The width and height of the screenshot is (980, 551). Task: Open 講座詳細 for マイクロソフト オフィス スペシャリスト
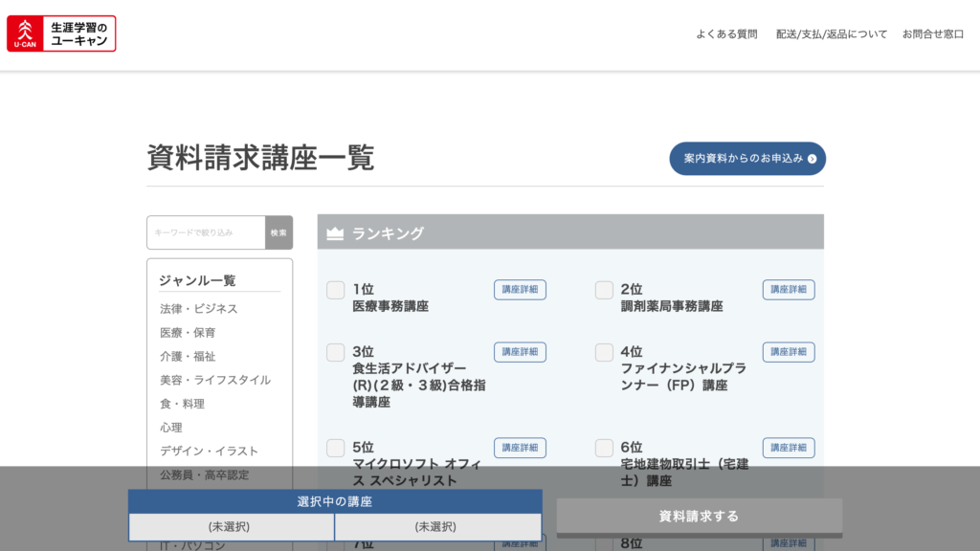tap(520, 448)
